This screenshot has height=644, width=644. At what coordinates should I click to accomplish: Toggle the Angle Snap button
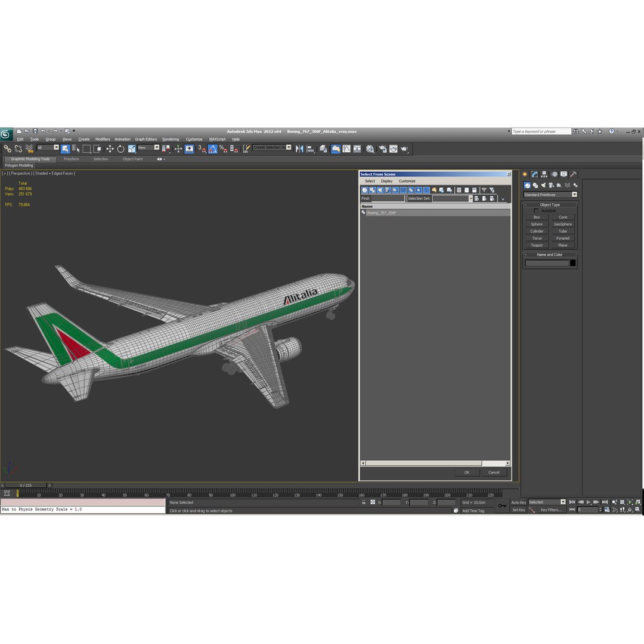click(212, 148)
